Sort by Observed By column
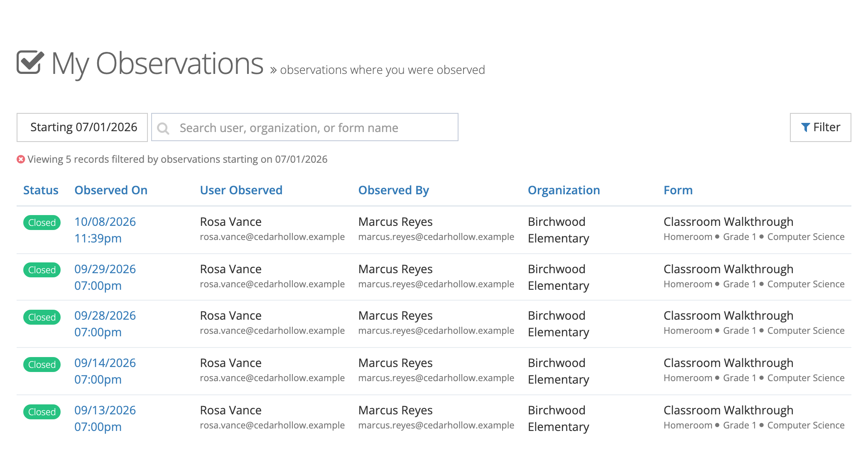This screenshot has width=868, height=465. pos(393,190)
